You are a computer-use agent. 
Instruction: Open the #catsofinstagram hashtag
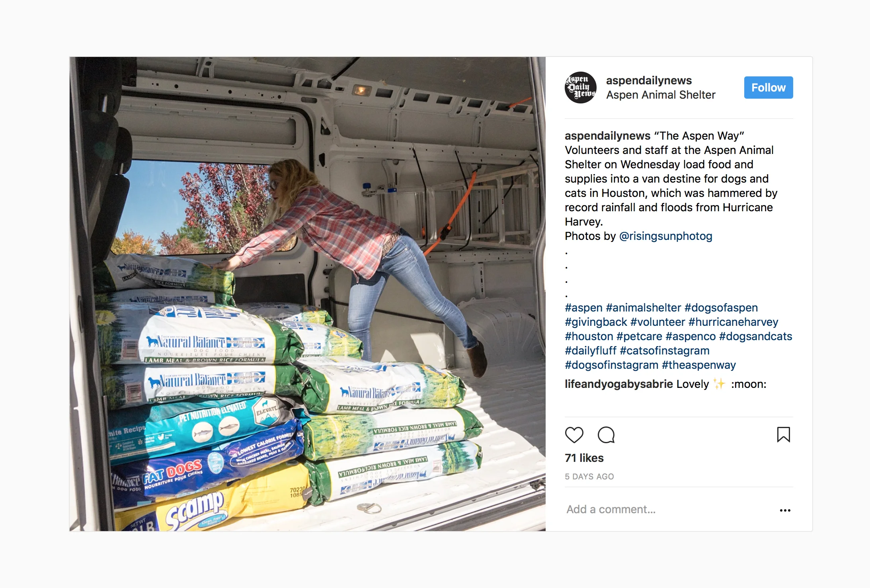(664, 351)
